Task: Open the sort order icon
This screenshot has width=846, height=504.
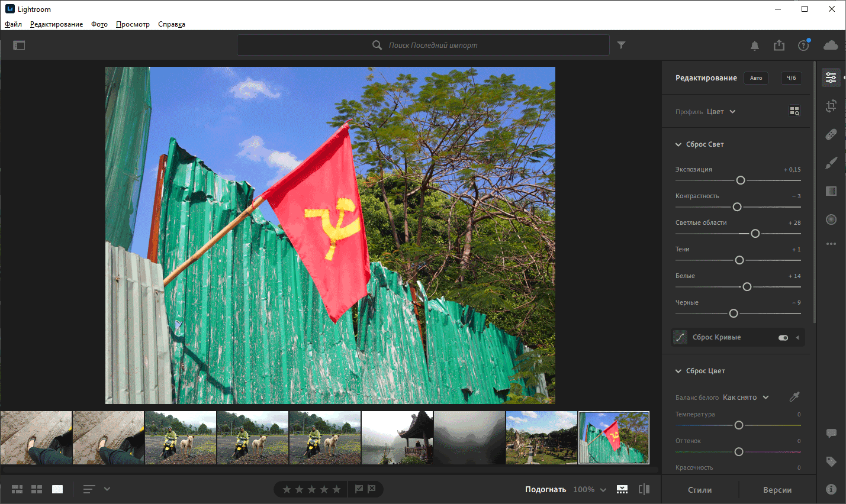Action: [89, 489]
